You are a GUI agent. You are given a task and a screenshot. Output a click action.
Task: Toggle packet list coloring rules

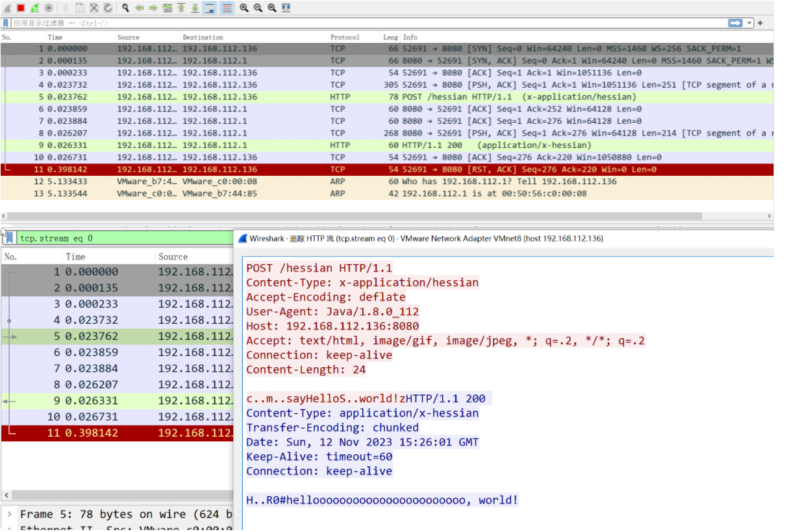coord(227,8)
